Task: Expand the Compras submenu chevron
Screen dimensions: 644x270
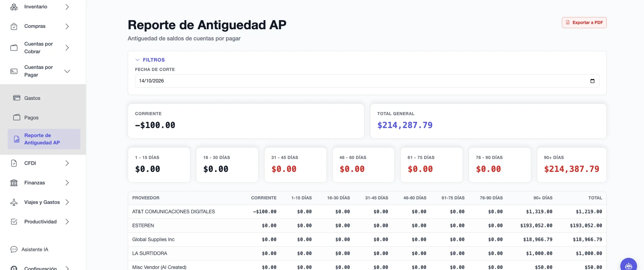Action: [x=67, y=26]
